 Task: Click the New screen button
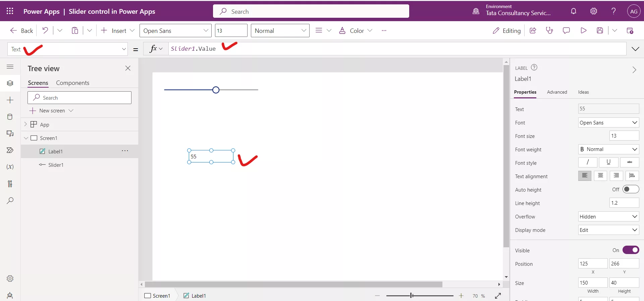(x=51, y=110)
